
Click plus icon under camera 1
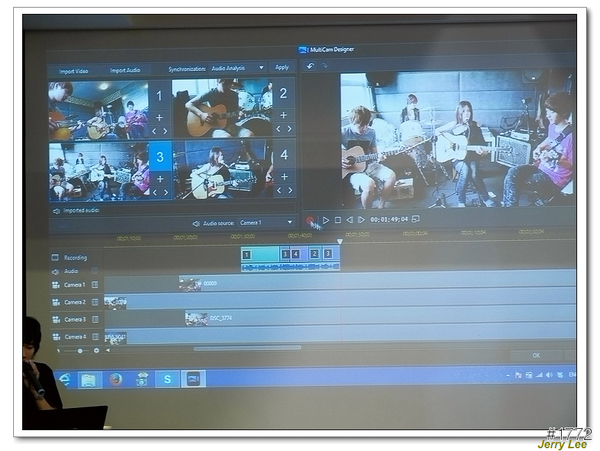tap(160, 117)
